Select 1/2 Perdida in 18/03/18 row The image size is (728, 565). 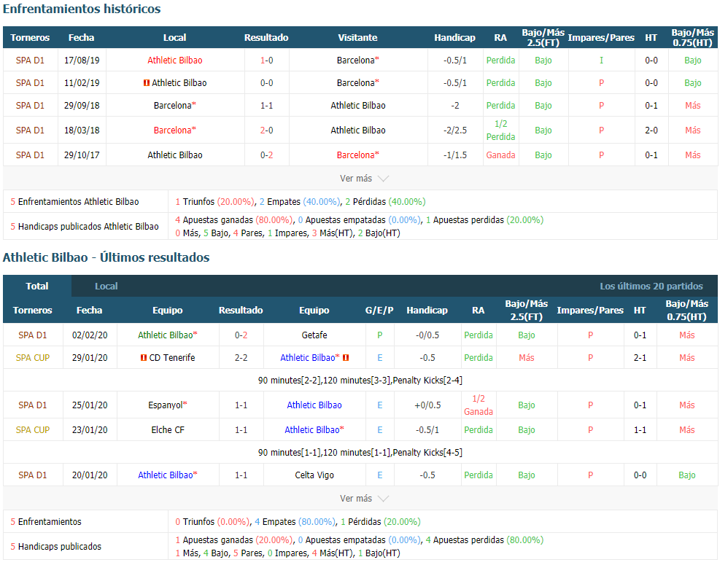[500, 130]
